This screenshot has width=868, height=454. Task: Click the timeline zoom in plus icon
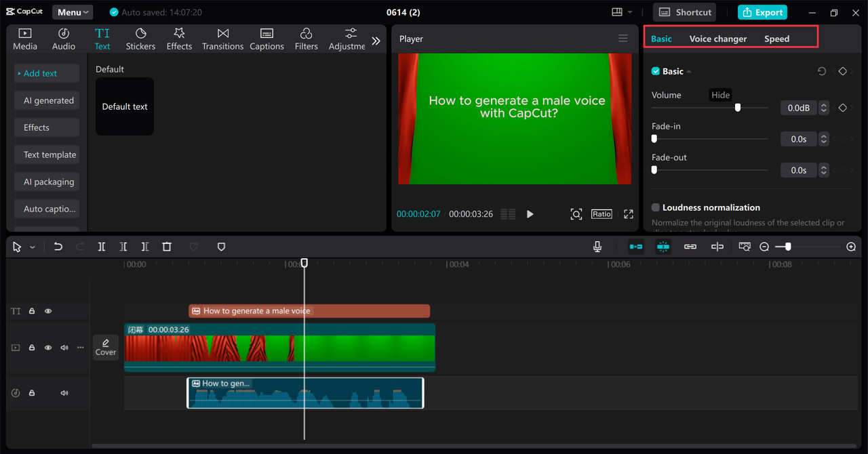[x=851, y=247]
